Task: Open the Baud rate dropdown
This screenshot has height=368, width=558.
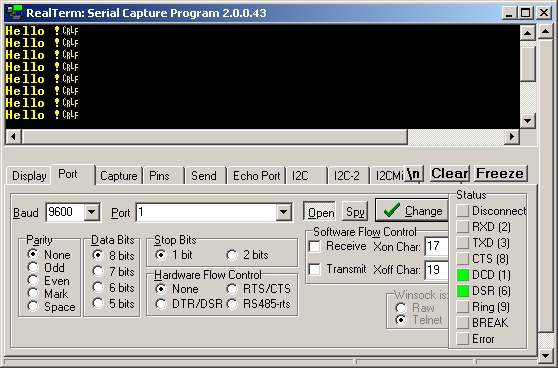Action: pyautogui.click(x=92, y=212)
